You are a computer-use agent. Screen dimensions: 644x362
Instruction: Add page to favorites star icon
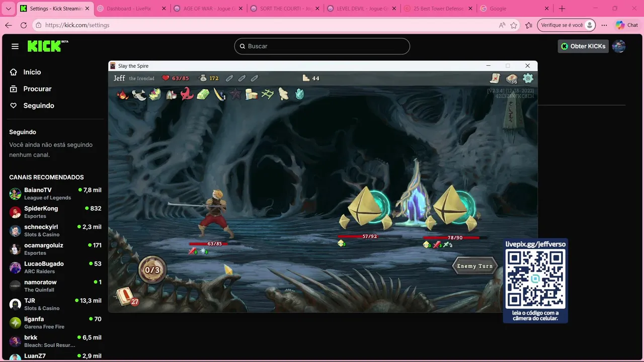pyautogui.click(x=514, y=25)
